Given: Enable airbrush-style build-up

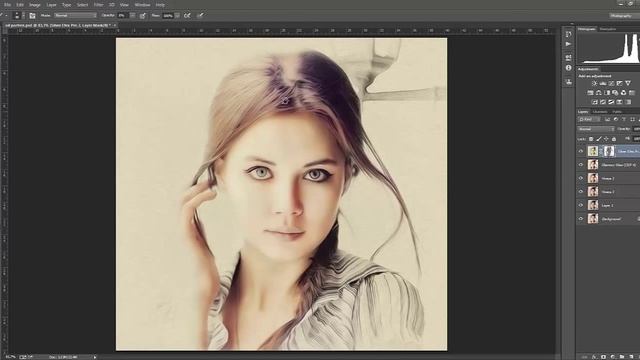Looking at the screenshot, I should (x=187, y=16).
